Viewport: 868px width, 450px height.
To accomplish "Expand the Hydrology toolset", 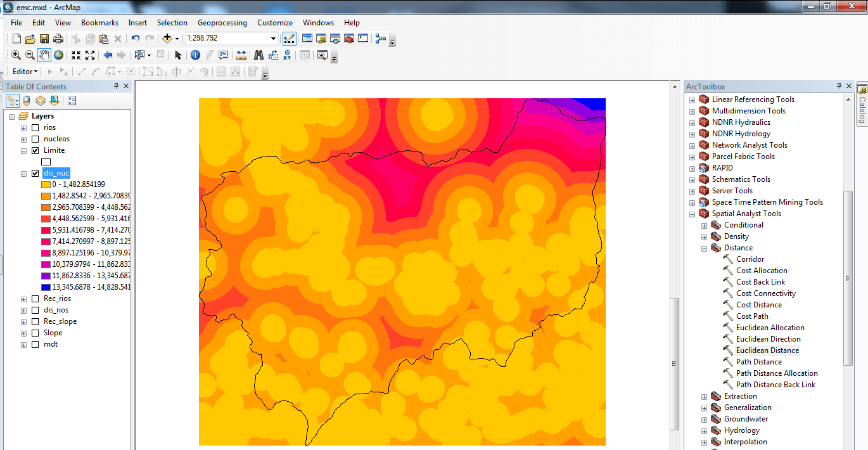I will (704, 430).
